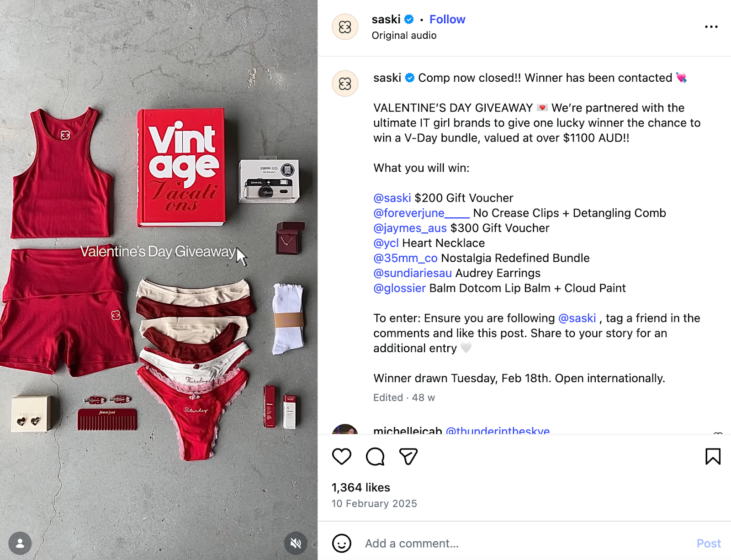
Task: Open saski's profile avatar in the caption
Action: (x=345, y=83)
